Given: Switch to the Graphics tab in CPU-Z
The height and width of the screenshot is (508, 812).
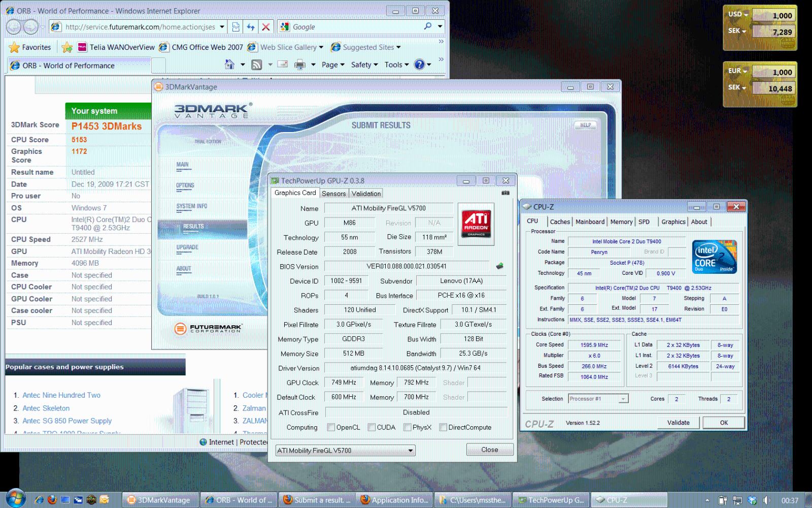Looking at the screenshot, I should coord(673,221).
